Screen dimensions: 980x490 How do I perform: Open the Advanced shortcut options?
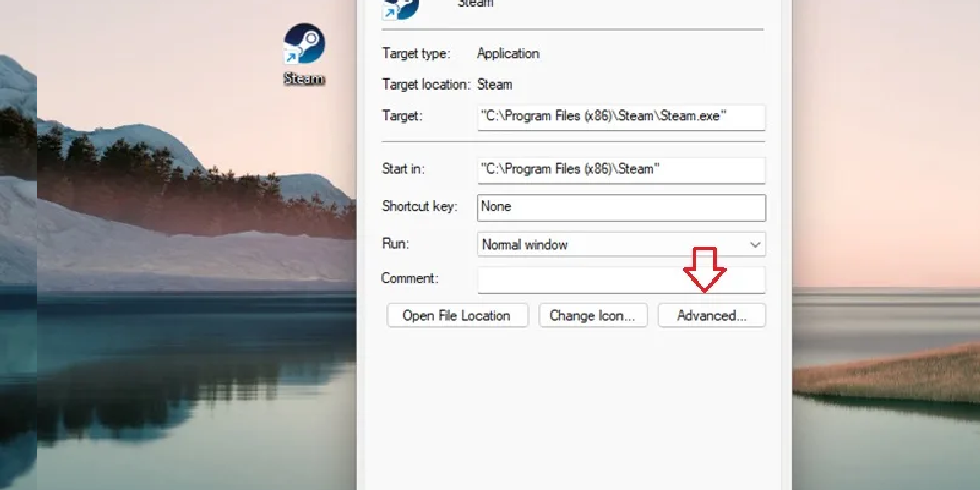[712, 316]
